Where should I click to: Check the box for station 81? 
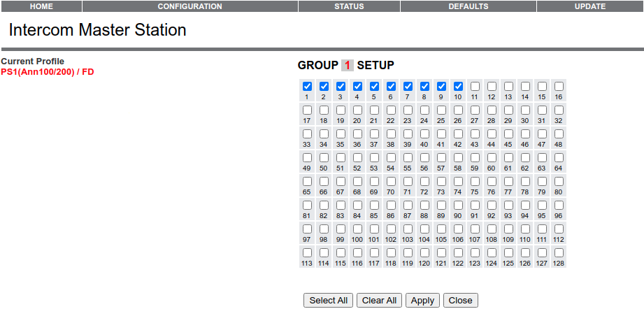pyautogui.click(x=307, y=206)
